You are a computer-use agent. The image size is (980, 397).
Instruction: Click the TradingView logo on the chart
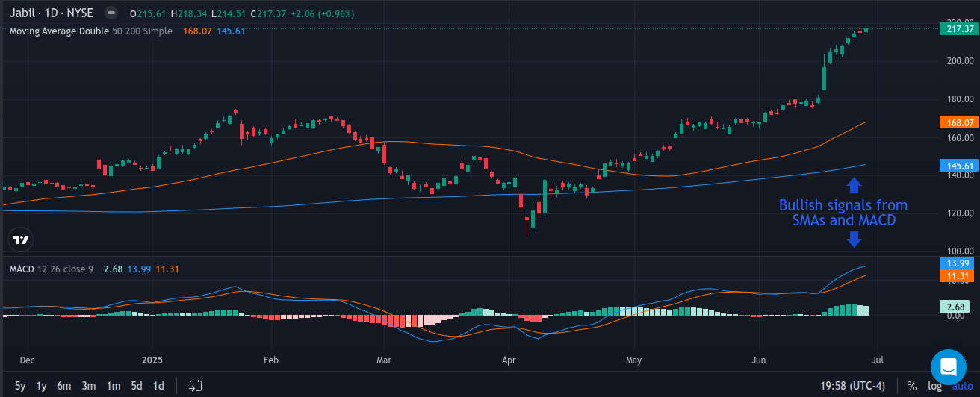click(21, 240)
